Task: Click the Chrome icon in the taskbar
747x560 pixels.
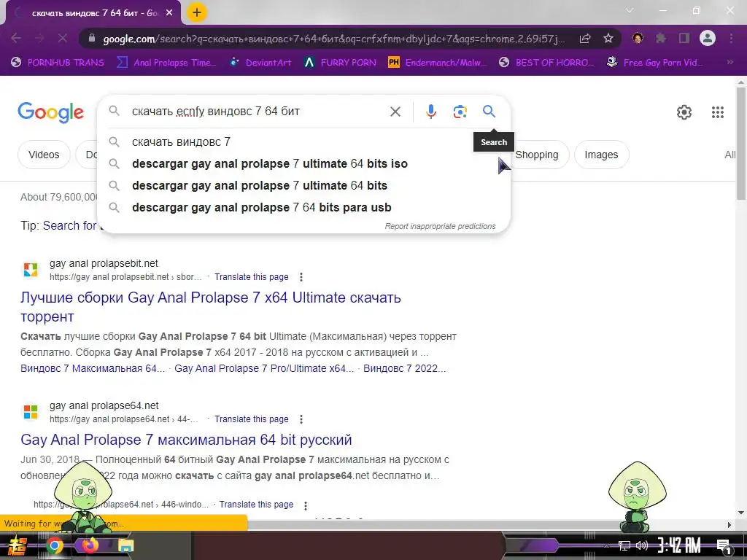Action: point(54,545)
